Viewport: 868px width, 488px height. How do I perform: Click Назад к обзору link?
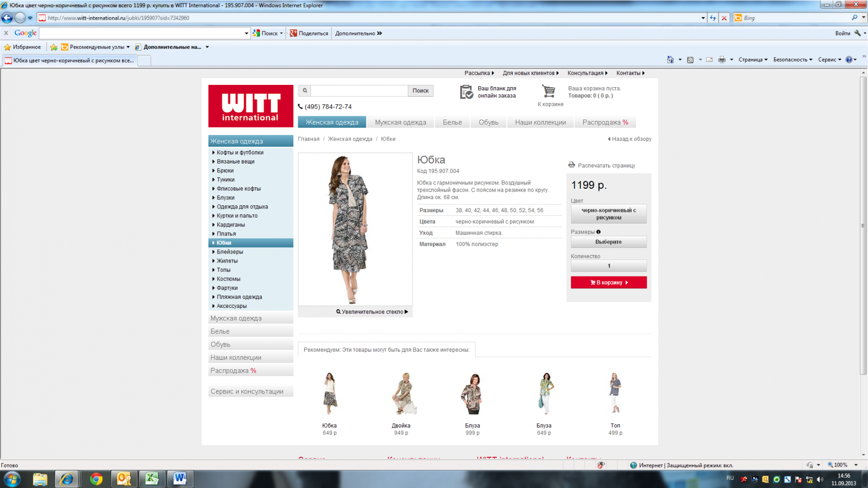click(630, 139)
